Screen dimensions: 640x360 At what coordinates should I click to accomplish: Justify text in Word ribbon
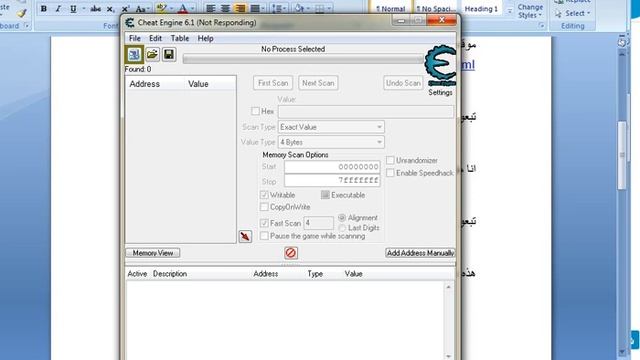255,8
